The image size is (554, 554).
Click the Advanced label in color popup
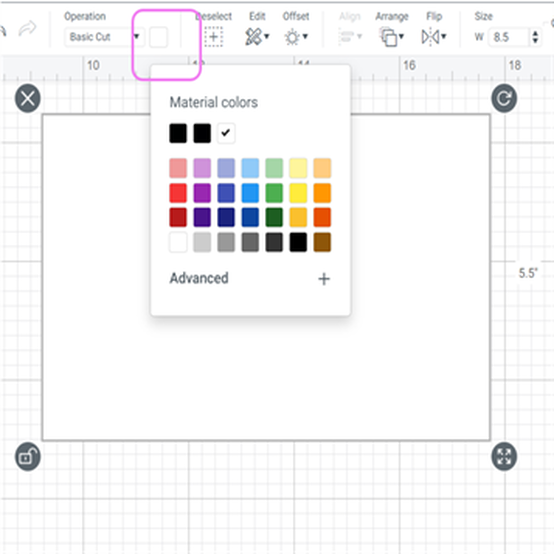pos(199,278)
